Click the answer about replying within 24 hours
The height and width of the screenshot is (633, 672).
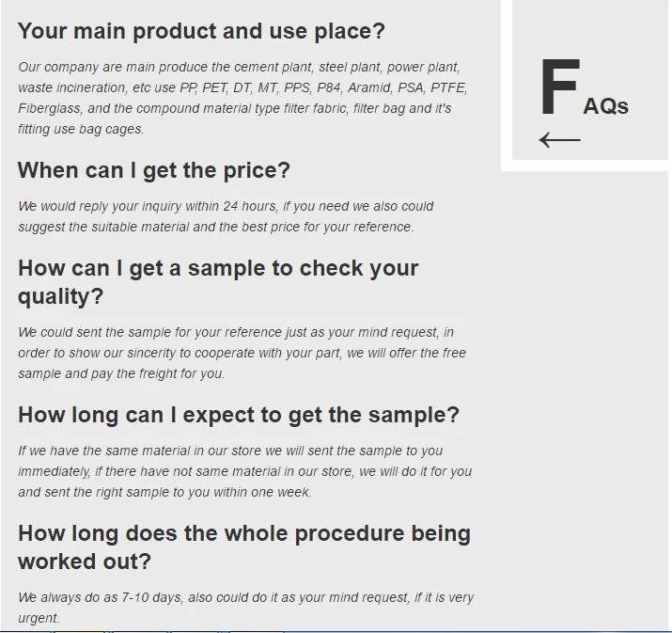pos(226,216)
